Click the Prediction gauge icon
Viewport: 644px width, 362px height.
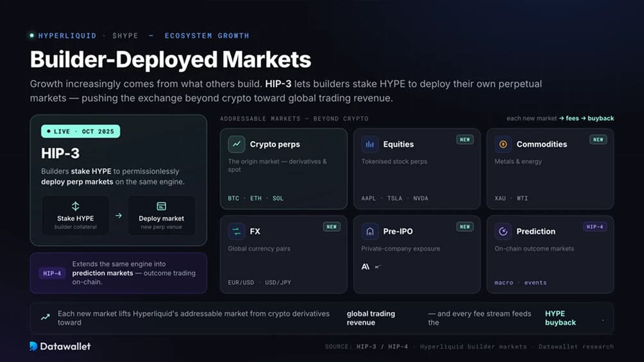503,231
